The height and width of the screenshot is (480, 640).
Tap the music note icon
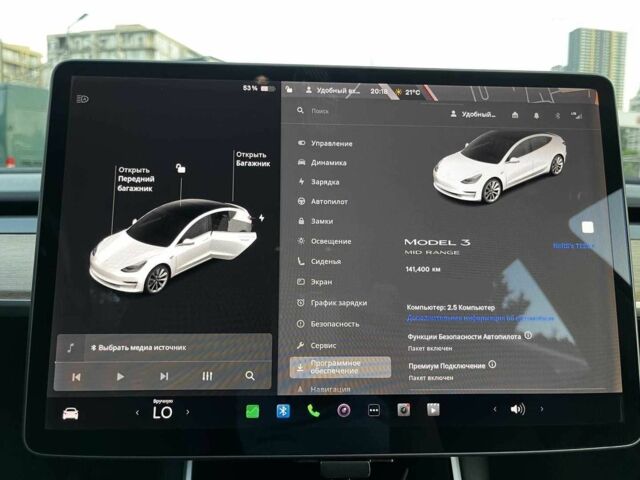(x=71, y=348)
